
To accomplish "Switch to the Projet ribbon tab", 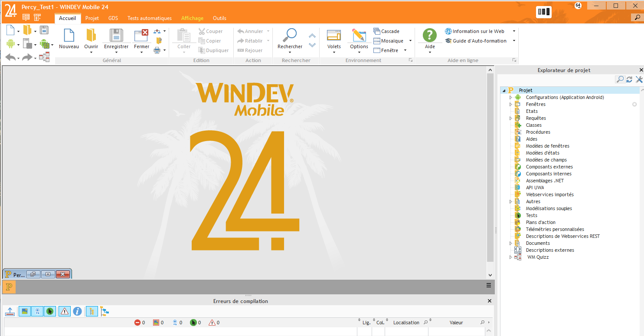I will point(92,18).
